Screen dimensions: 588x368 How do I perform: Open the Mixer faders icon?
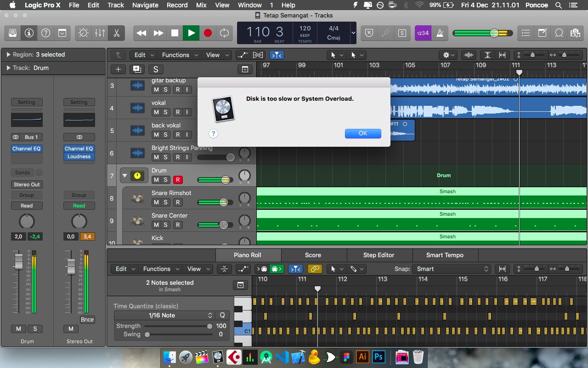pyautogui.click(x=100, y=33)
